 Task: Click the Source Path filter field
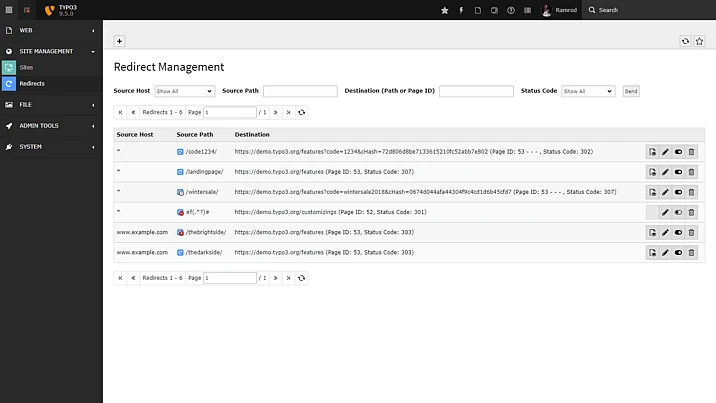[x=300, y=91]
